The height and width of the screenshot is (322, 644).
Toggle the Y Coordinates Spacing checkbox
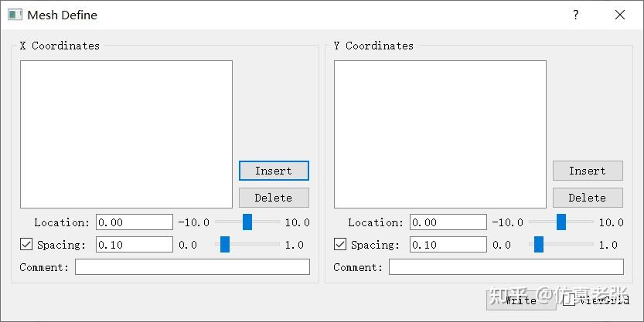coord(340,245)
